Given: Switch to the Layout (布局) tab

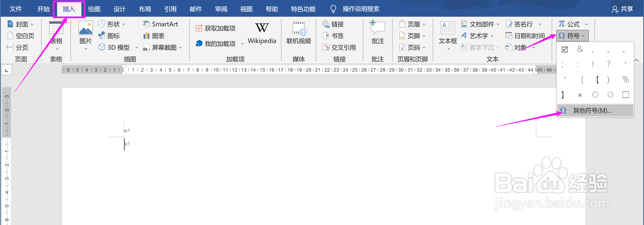Looking at the screenshot, I should tap(145, 9).
